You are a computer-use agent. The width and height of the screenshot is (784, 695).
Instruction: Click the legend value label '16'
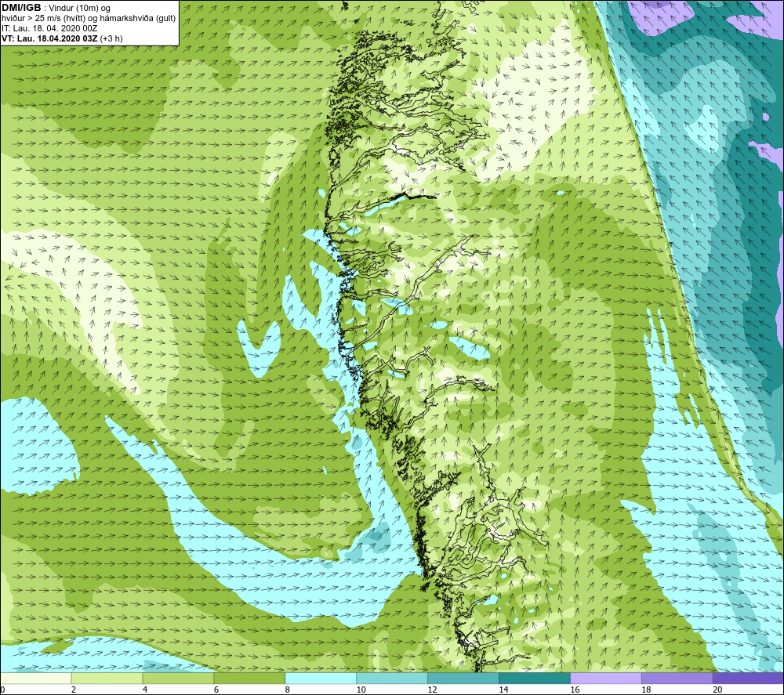[x=575, y=690]
